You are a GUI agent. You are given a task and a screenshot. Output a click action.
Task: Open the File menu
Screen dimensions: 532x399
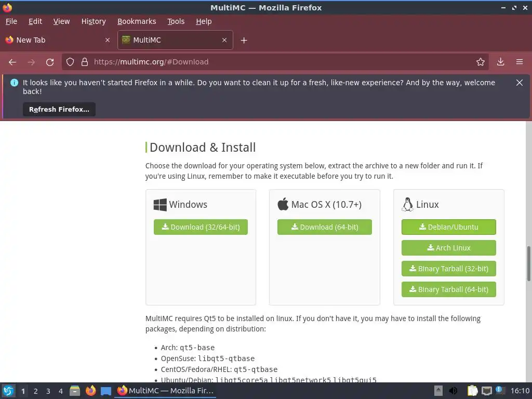11,21
